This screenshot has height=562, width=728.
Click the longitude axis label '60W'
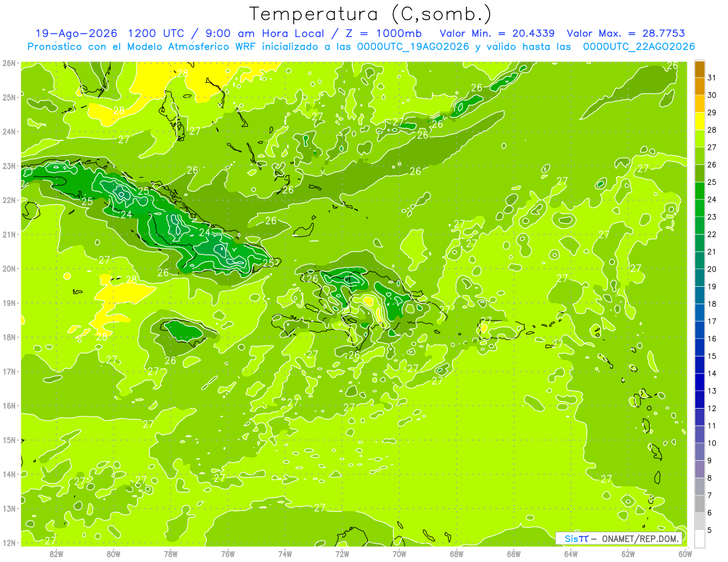686,554
